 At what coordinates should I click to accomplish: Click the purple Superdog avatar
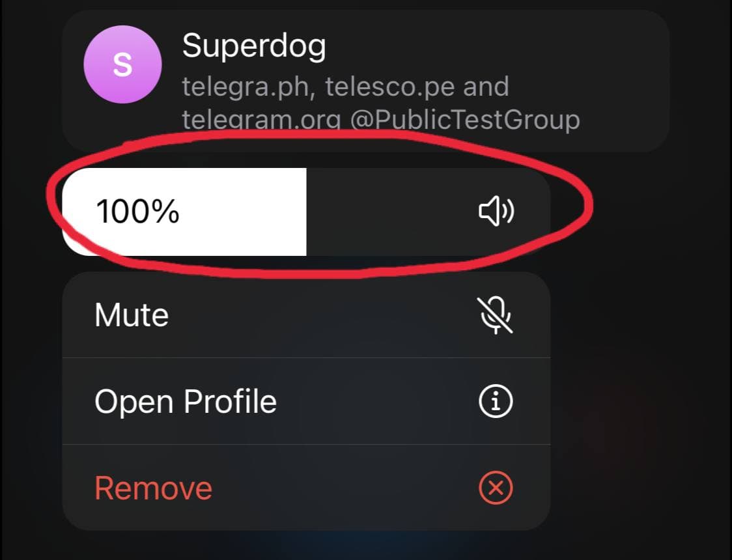click(x=123, y=64)
